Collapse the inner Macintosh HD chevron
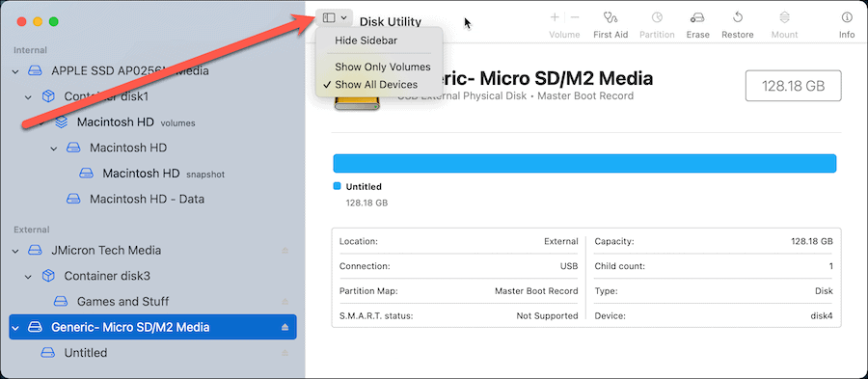868x379 pixels. 54,149
